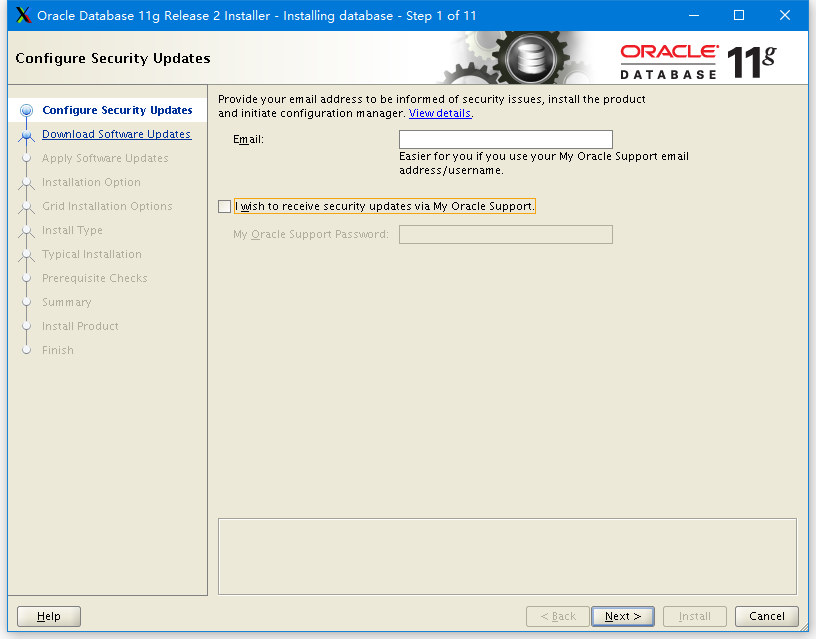Focus the Email input field
Screen dimensions: 816x639
[x=505, y=139]
